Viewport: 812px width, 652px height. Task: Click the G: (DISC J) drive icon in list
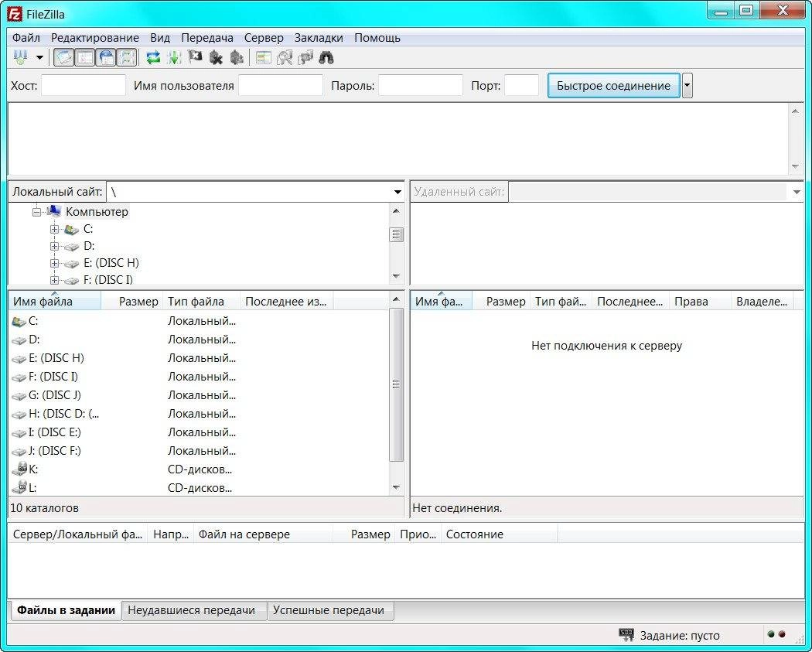pos(19,396)
